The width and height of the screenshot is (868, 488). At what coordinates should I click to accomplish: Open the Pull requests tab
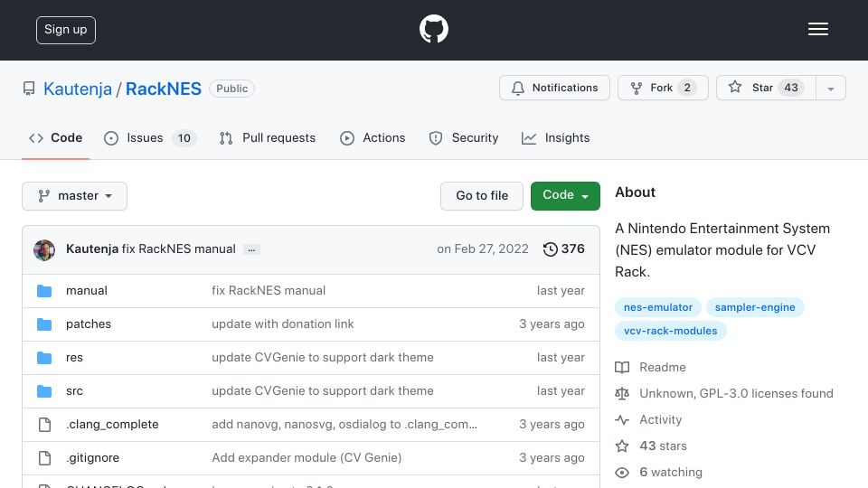click(268, 137)
